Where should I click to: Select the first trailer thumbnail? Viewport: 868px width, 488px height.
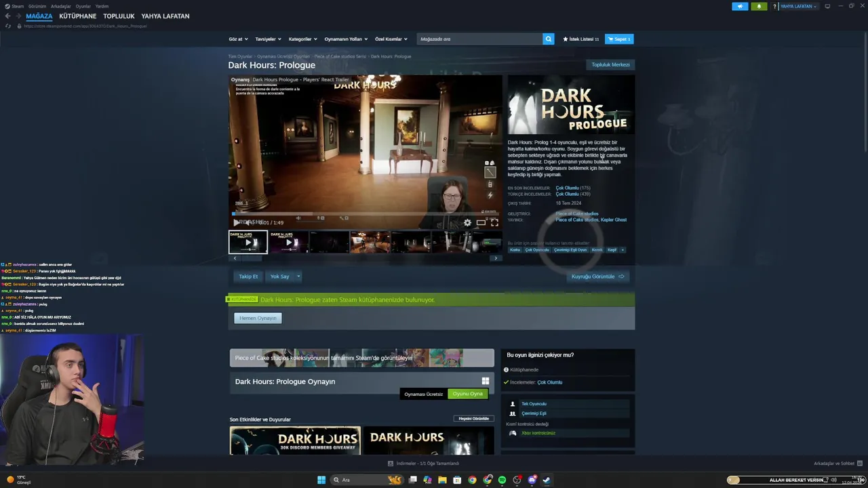pos(248,242)
